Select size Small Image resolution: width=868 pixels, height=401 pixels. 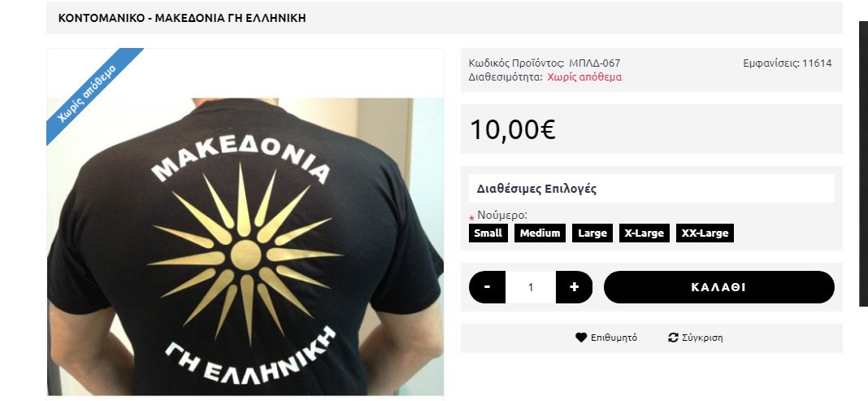[x=488, y=233]
